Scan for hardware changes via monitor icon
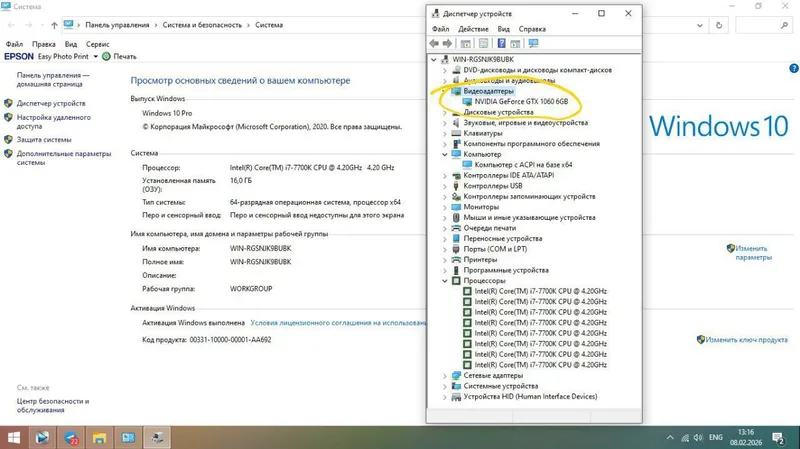The width and height of the screenshot is (800, 449). (x=533, y=43)
